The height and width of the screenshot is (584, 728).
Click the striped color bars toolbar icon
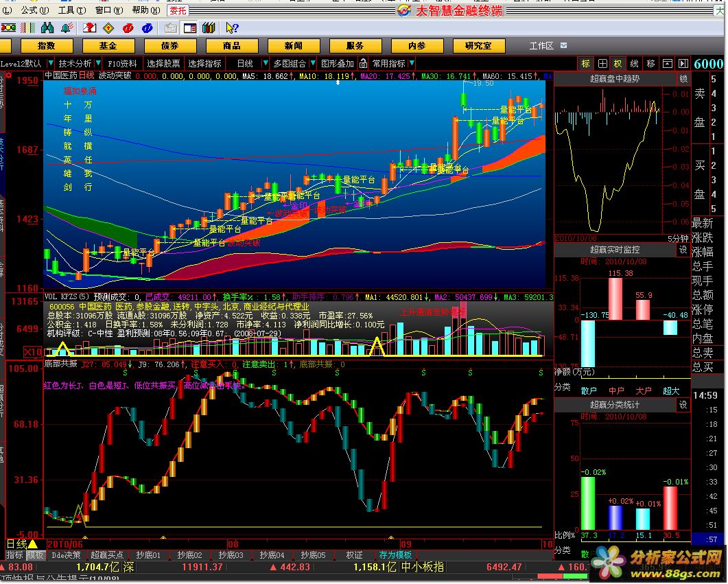pyautogui.click(x=28, y=28)
